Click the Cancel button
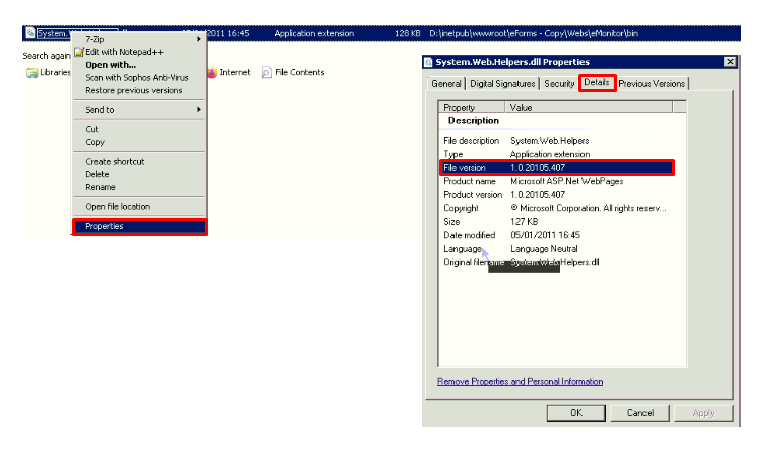 pos(640,413)
